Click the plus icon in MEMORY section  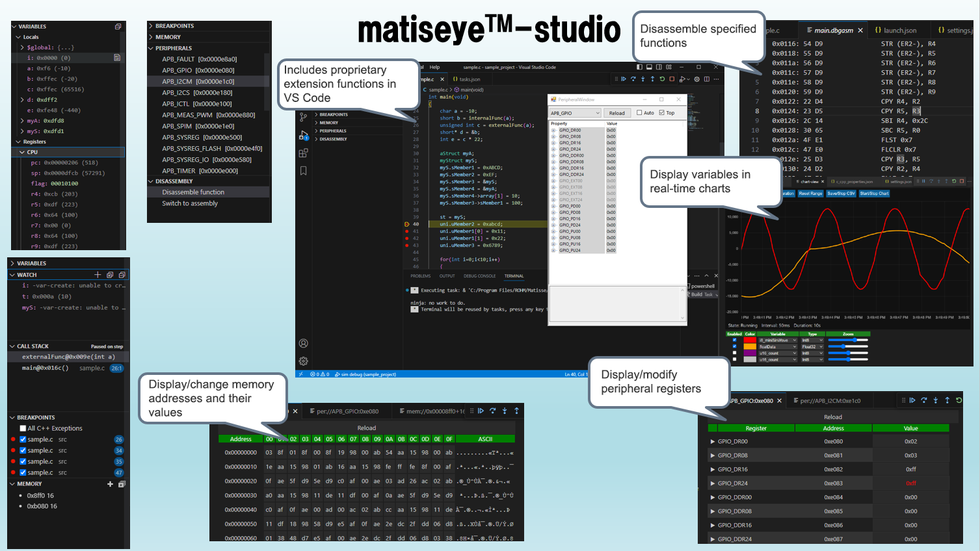tap(110, 484)
